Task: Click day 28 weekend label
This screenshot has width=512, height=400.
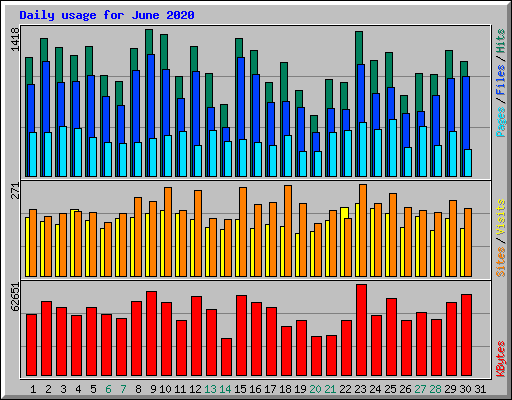Action: pyautogui.click(x=435, y=389)
